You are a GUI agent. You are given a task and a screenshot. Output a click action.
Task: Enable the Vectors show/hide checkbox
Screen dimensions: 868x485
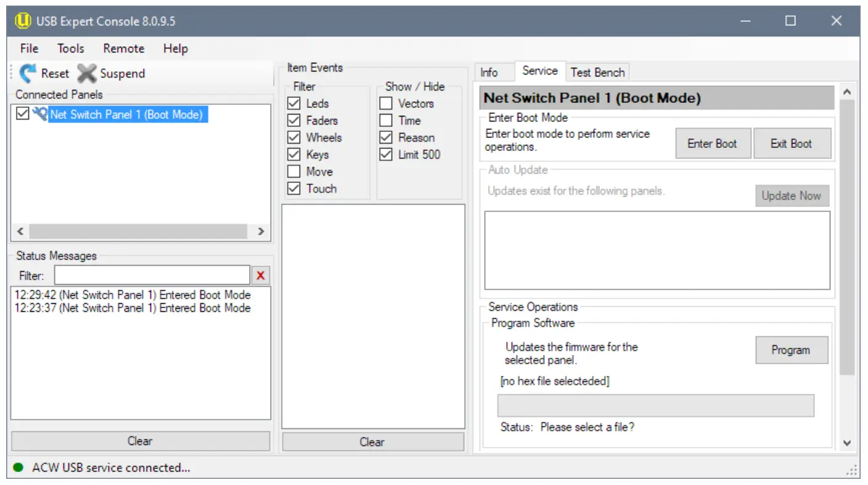point(386,104)
